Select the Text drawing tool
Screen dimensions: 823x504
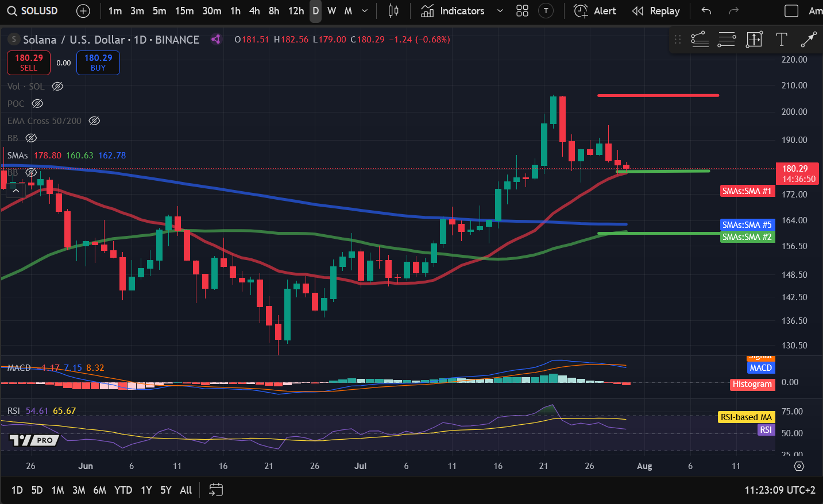(781, 40)
